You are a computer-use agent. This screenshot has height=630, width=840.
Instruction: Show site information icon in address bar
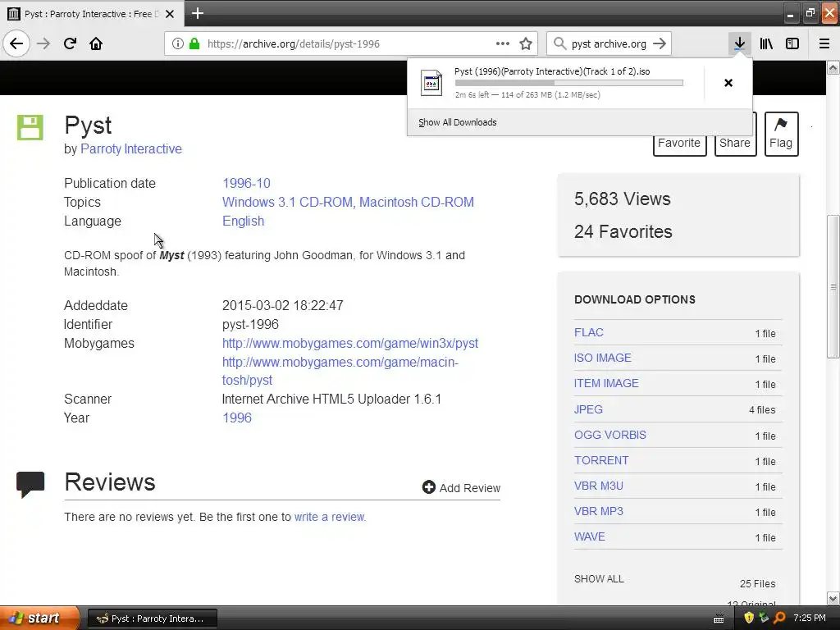(x=178, y=43)
